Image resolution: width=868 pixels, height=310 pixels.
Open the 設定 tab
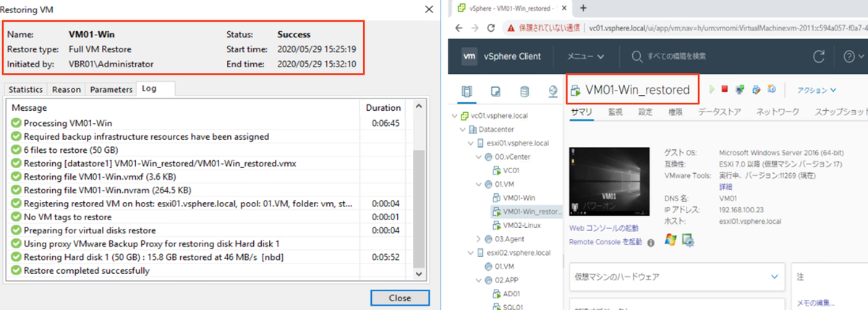(x=645, y=112)
